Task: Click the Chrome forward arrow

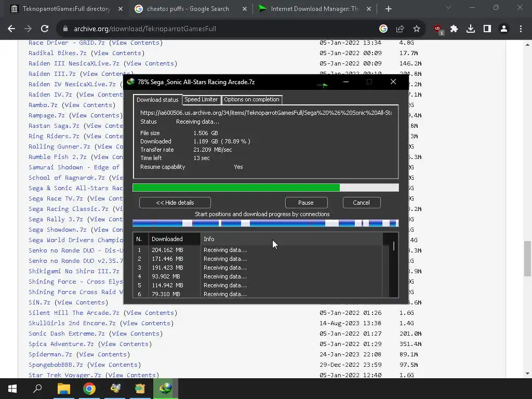Action: tap(28, 29)
